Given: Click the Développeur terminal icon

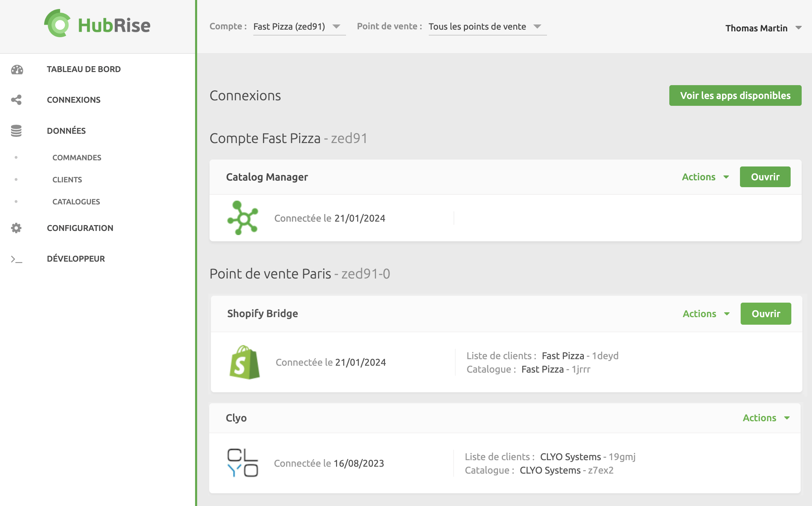Looking at the screenshot, I should (x=16, y=259).
